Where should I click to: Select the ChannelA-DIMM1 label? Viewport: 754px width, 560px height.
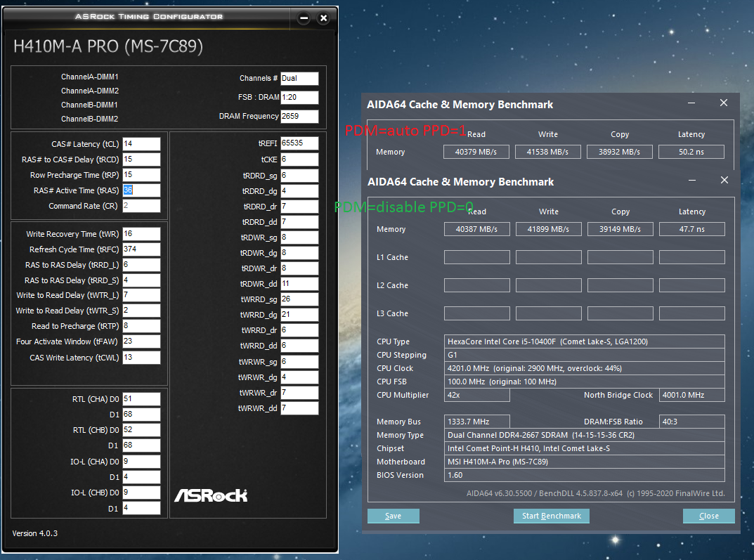89,77
